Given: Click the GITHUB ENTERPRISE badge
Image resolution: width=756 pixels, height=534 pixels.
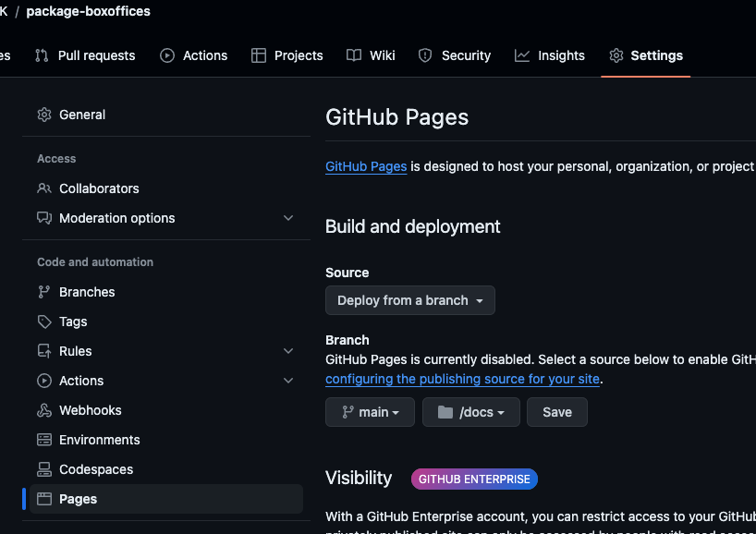Looking at the screenshot, I should tap(474, 479).
